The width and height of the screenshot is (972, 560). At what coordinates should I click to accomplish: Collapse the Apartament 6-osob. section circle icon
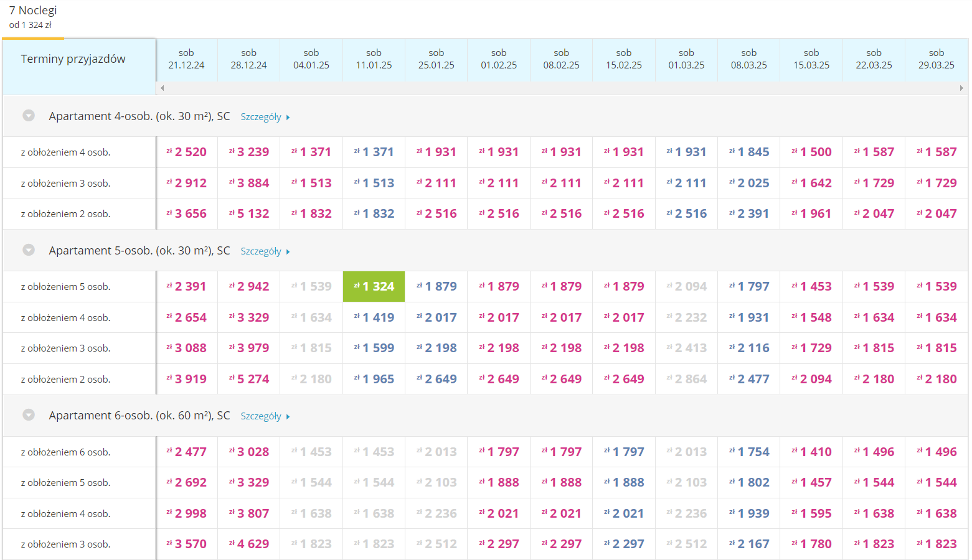coord(29,415)
